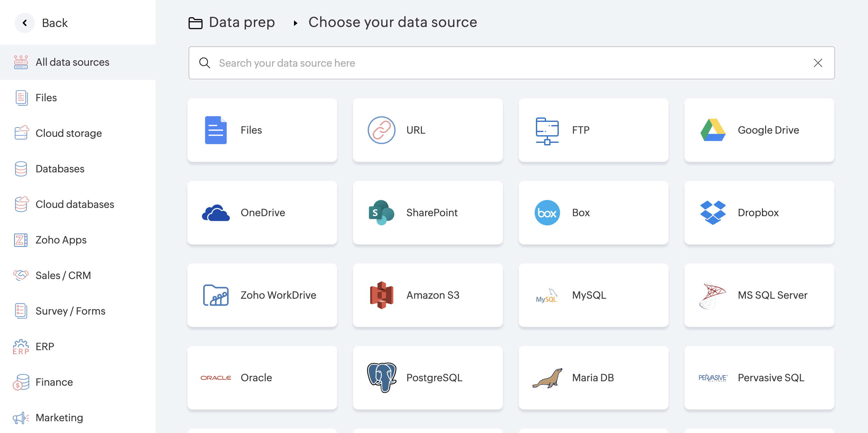868x433 pixels.
Task: Select the Box card label
Action: pyautogui.click(x=581, y=213)
